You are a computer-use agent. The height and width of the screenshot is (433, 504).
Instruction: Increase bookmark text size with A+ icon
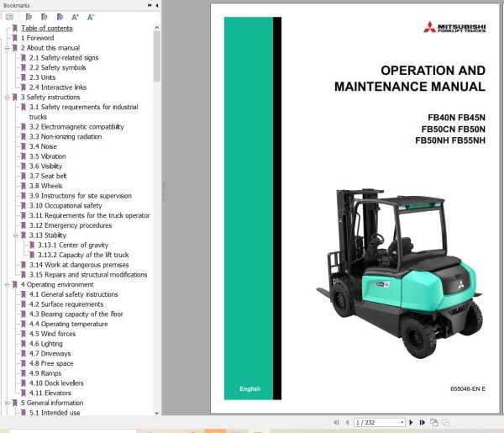[x=75, y=17]
